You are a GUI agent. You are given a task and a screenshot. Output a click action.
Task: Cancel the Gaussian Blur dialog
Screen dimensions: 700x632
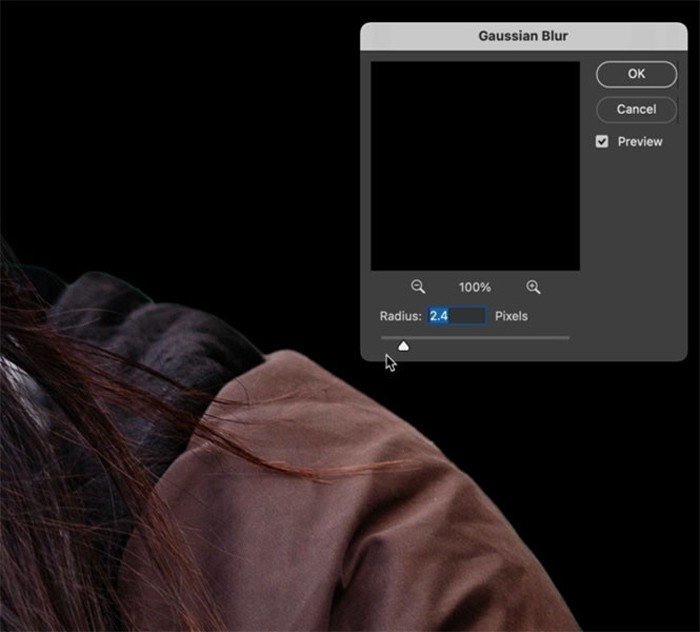tap(636, 109)
